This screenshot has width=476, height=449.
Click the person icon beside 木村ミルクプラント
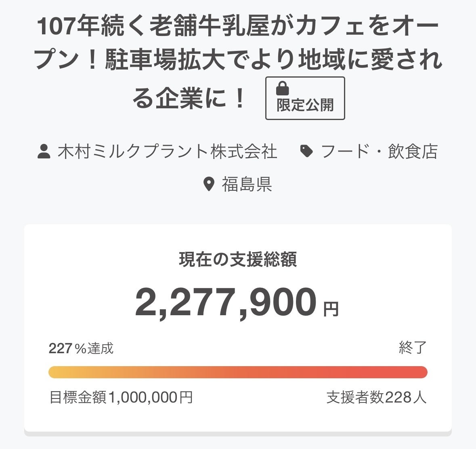click(44, 152)
